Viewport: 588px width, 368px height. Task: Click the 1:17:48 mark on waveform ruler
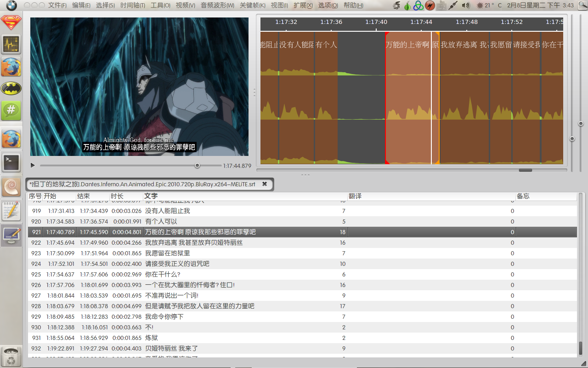click(467, 22)
